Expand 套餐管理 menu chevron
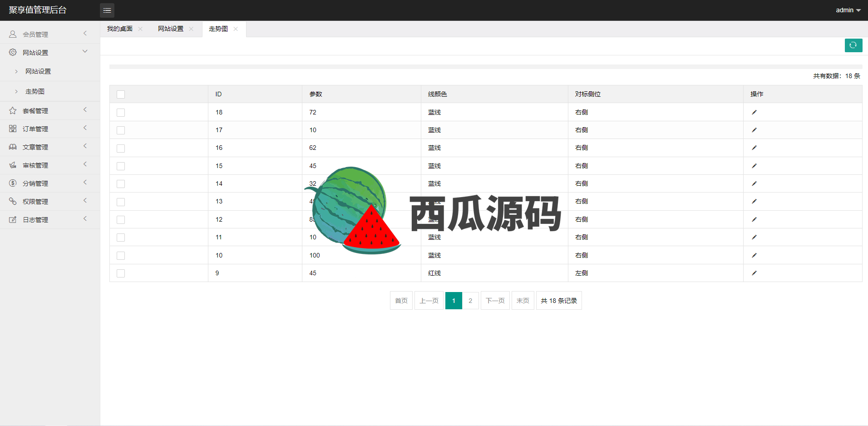Viewport: 868px width, 426px height. tap(85, 109)
